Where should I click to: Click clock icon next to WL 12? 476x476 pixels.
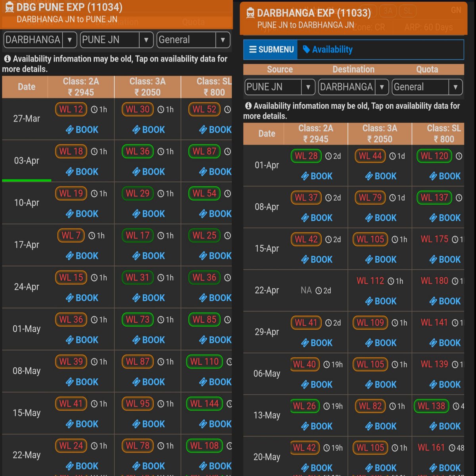[94, 109]
